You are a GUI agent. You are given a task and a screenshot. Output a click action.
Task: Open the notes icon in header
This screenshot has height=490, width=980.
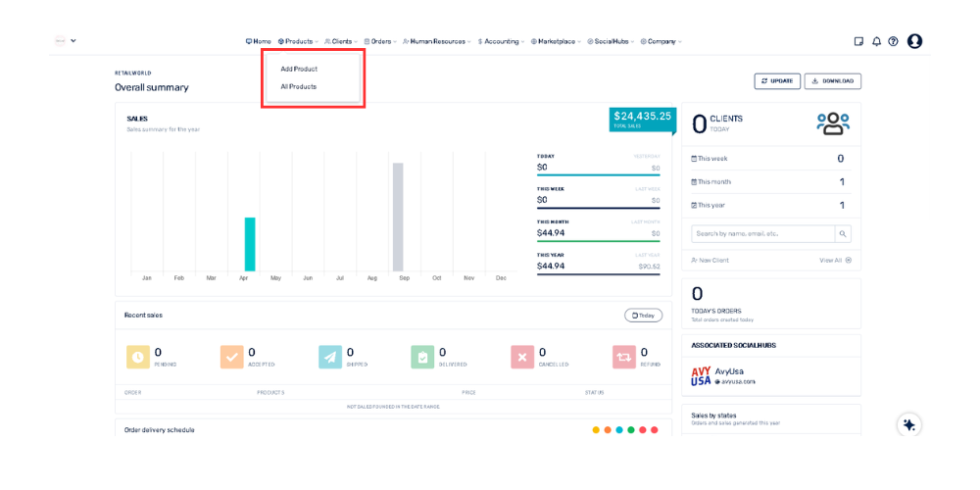click(858, 41)
